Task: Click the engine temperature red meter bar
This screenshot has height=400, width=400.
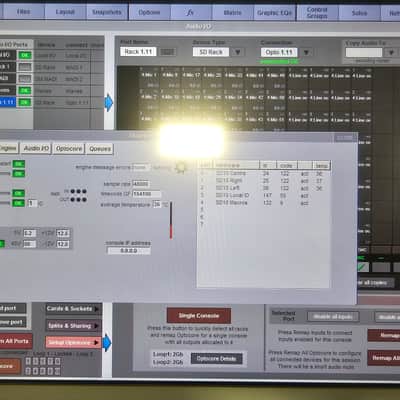Action: (171, 220)
